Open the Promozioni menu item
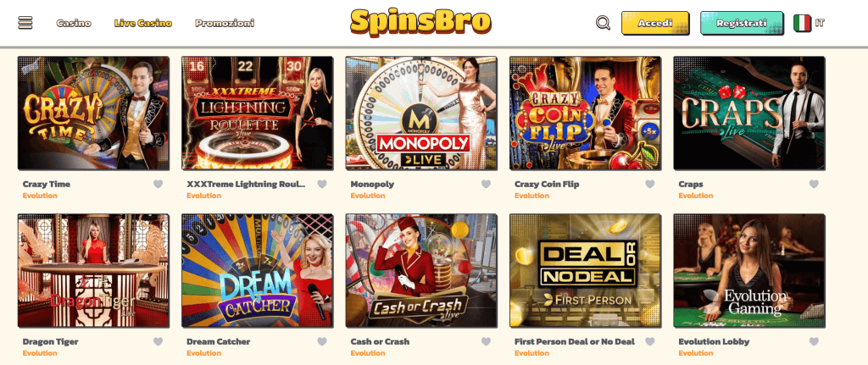868x365 pixels. (225, 23)
